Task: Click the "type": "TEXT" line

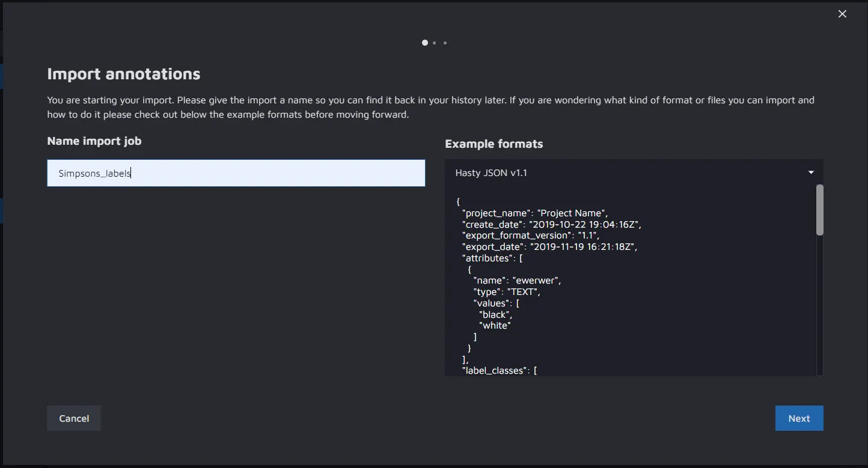Action: tap(507, 292)
